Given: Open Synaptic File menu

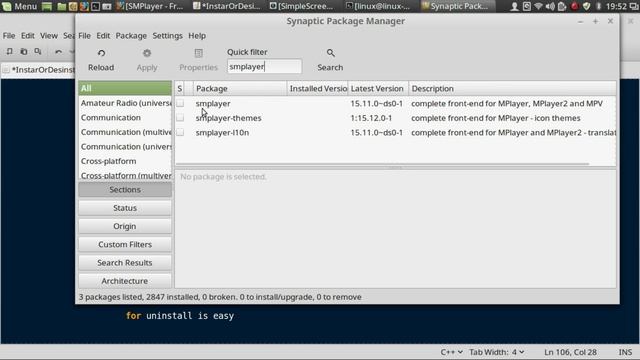Looking at the screenshot, I should click(84, 36).
